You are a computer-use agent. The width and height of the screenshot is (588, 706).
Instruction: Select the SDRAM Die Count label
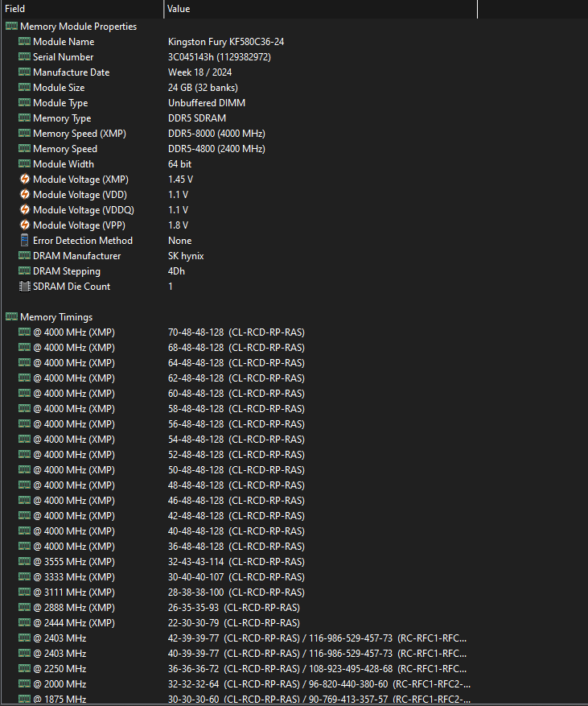click(x=72, y=287)
